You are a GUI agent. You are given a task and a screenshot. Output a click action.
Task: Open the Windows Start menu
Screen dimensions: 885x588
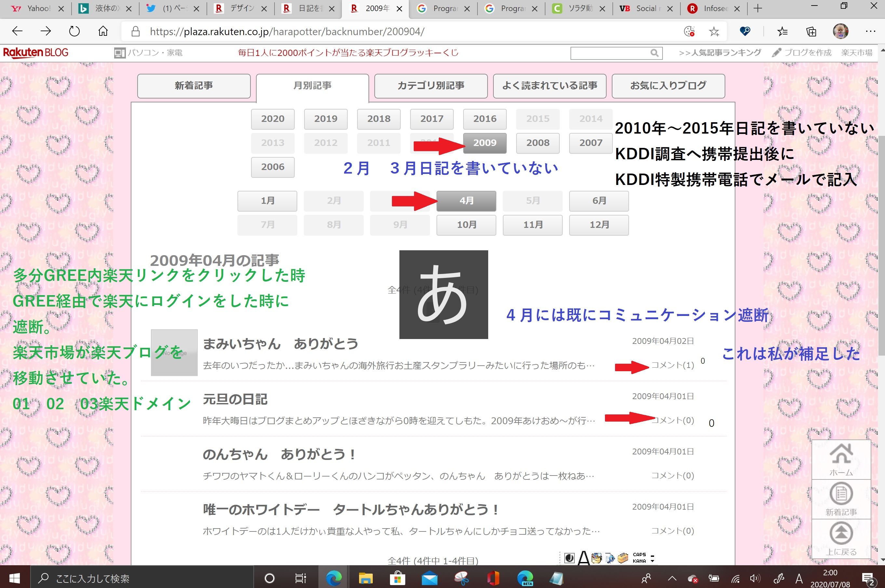[x=14, y=578]
